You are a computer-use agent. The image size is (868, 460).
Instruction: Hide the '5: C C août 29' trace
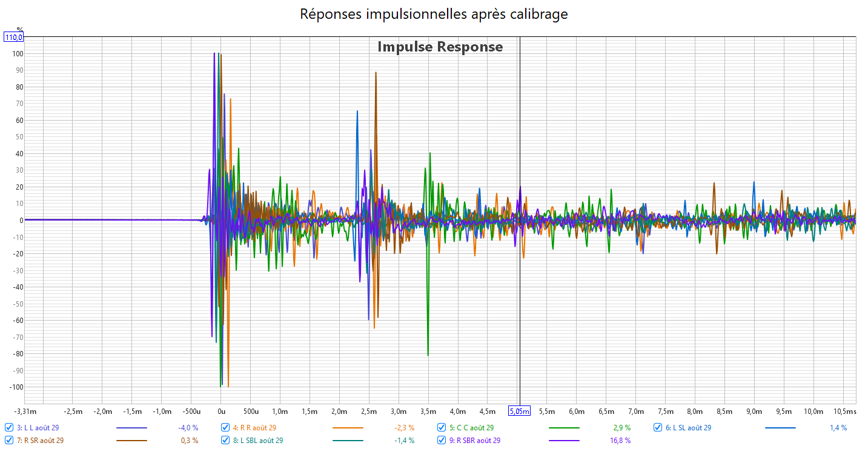442,427
